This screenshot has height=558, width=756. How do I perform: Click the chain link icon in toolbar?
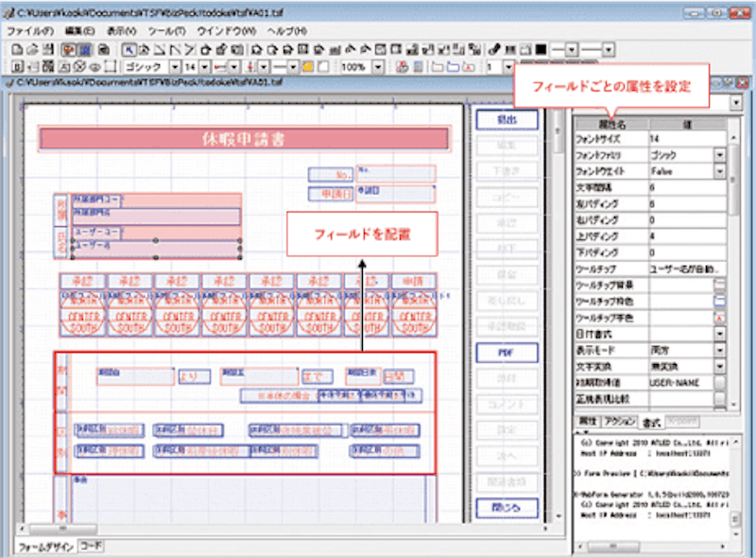tap(496, 49)
